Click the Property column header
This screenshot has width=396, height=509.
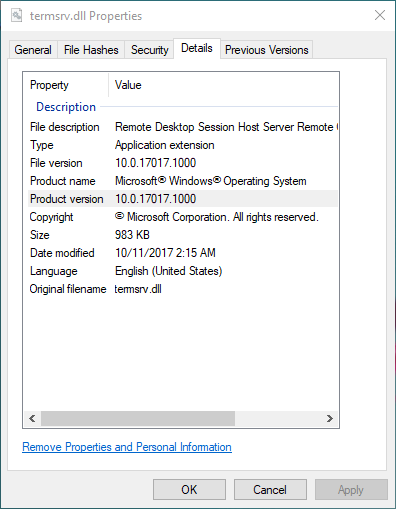[49, 85]
